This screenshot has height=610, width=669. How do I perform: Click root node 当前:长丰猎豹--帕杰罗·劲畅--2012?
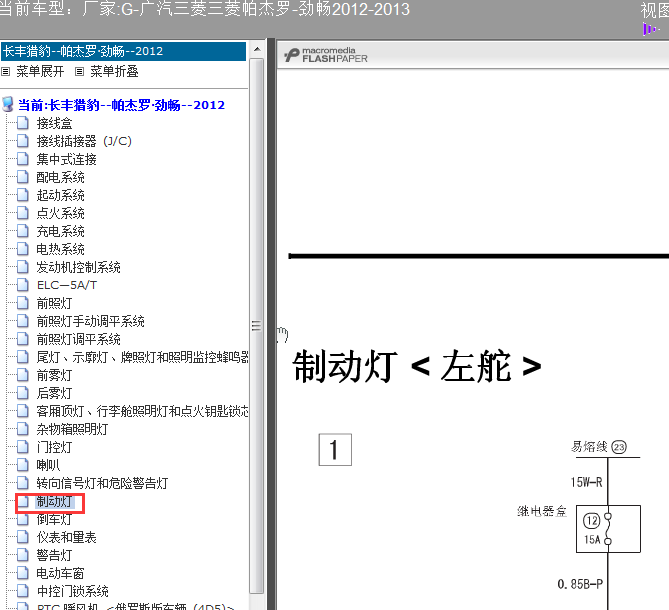pyautogui.click(x=121, y=105)
